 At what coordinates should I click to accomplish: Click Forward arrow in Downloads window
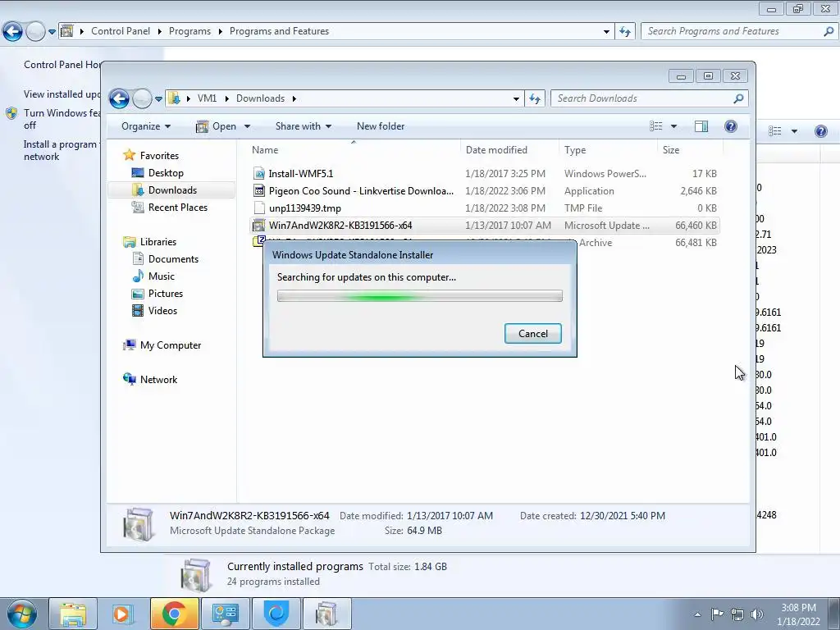(142, 98)
